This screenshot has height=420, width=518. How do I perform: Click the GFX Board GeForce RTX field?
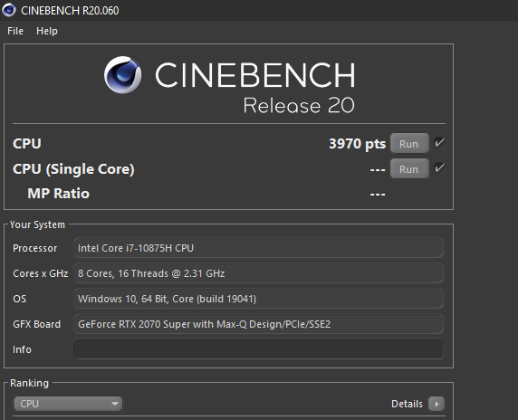tap(258, 324)
